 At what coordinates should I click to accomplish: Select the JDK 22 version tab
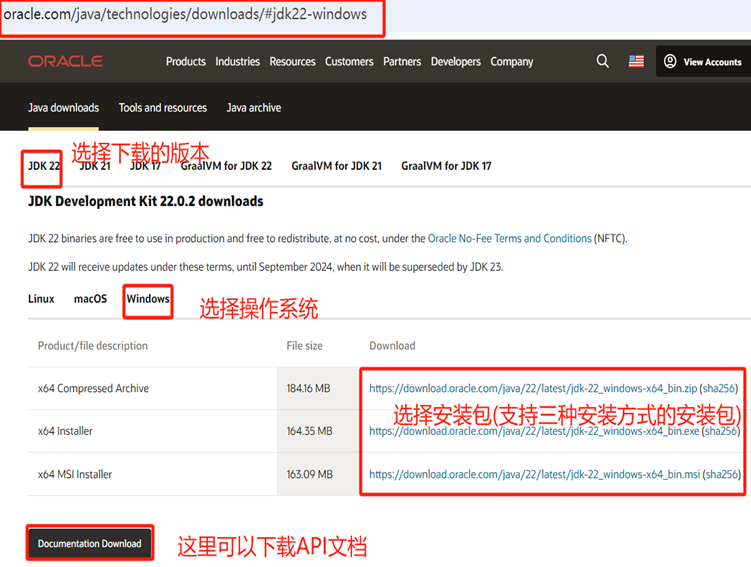coord(44,166)
